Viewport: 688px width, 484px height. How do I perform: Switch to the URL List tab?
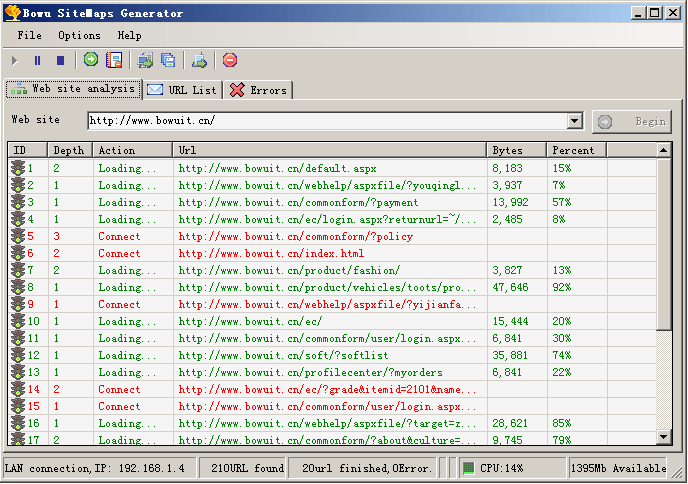click(x=183, y=90)
